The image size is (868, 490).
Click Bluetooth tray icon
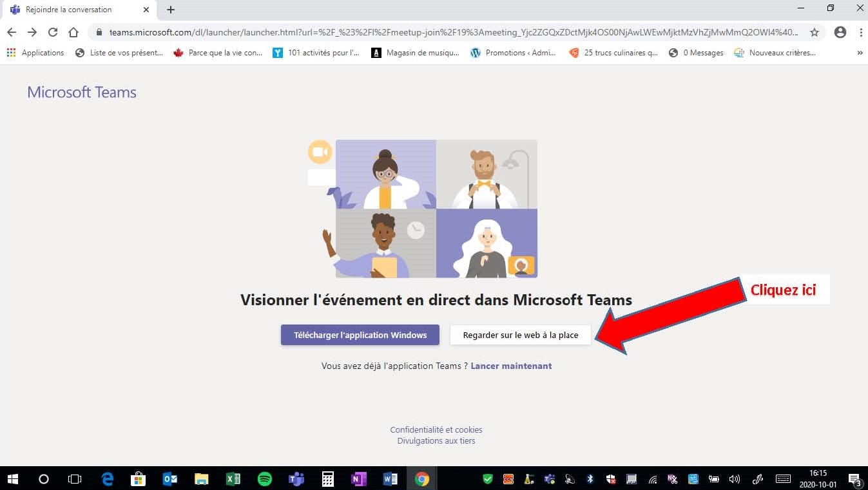[590, 479]
